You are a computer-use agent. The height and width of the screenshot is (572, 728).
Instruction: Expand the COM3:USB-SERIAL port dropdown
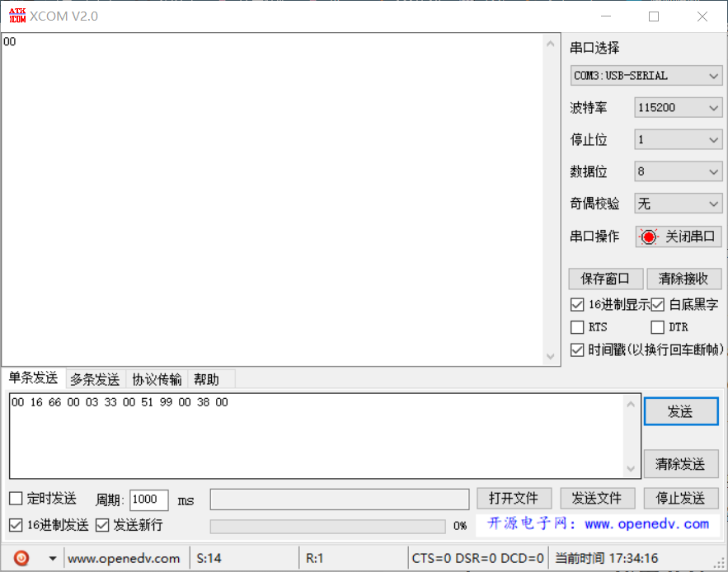646,76
